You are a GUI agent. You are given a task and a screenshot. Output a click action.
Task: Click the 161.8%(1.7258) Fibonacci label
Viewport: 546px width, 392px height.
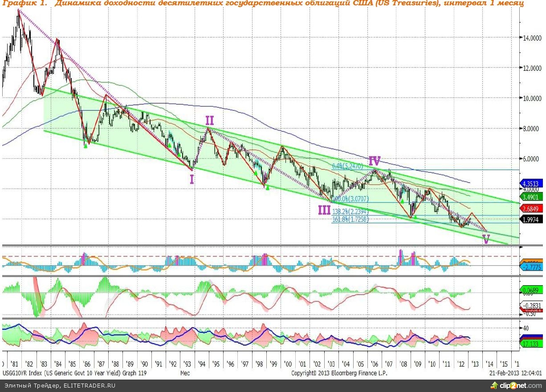[x=350, y=219]
